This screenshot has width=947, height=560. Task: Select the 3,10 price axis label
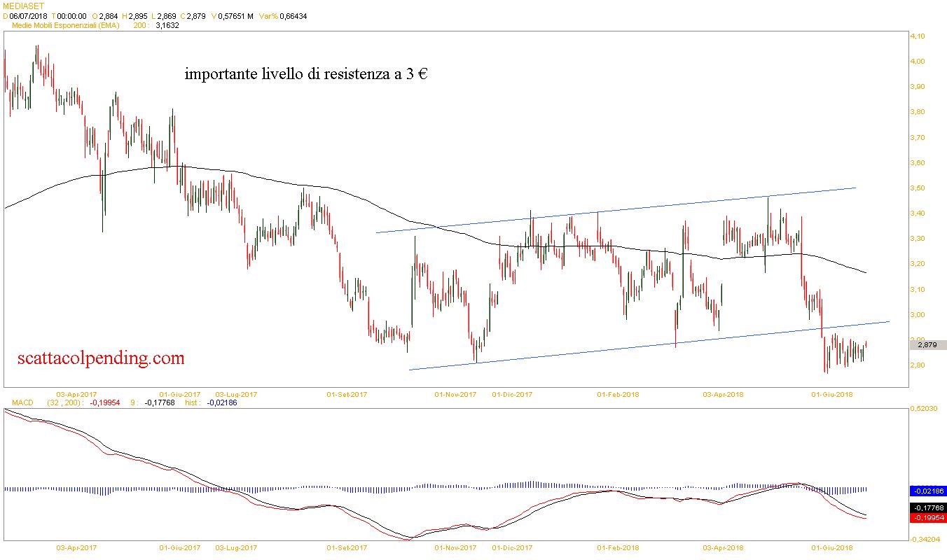[918, 289]
